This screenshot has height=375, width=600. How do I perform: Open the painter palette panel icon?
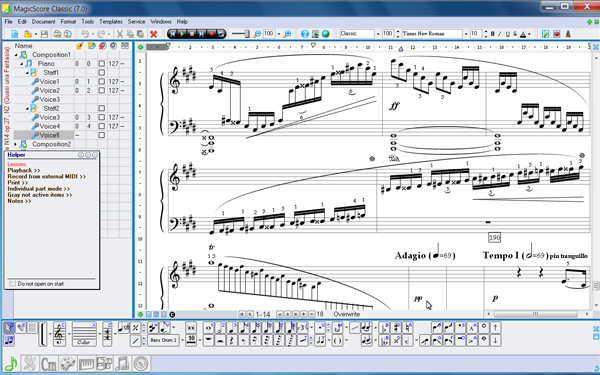tap(68, 364)
